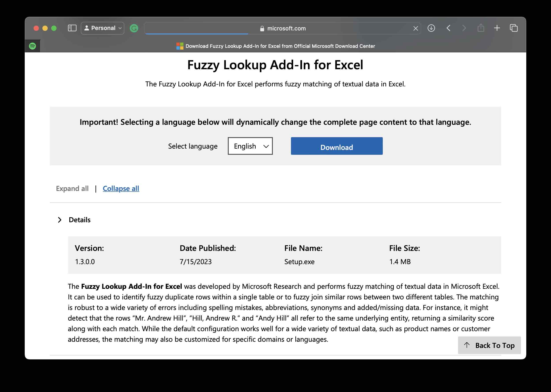Image resolution: width=551 pixels, height=392 pixels.
Task: Select the Fuzzy Lookup download tab
Action: 280,46
